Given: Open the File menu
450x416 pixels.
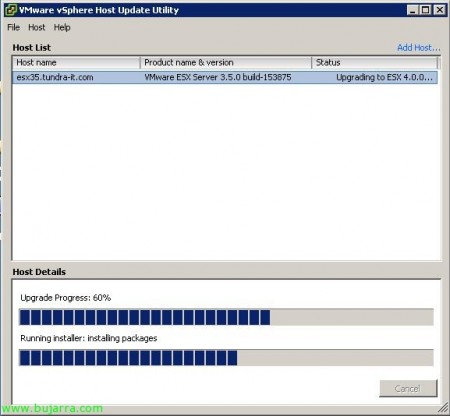Looking at the screenshot, I should point(14,27).
